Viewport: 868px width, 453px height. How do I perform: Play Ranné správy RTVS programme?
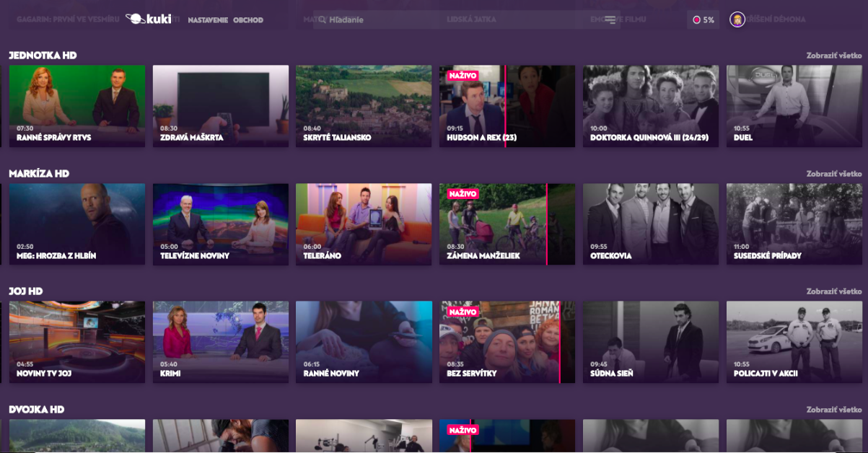tap(77, 106)
